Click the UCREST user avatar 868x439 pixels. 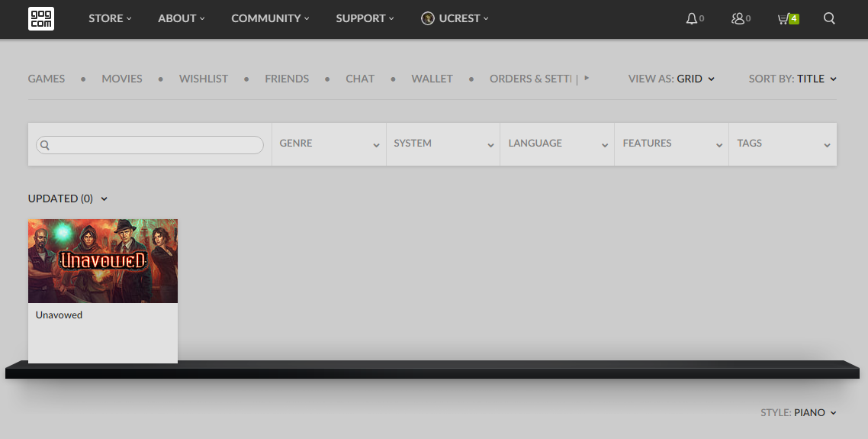tap(427, 18)
